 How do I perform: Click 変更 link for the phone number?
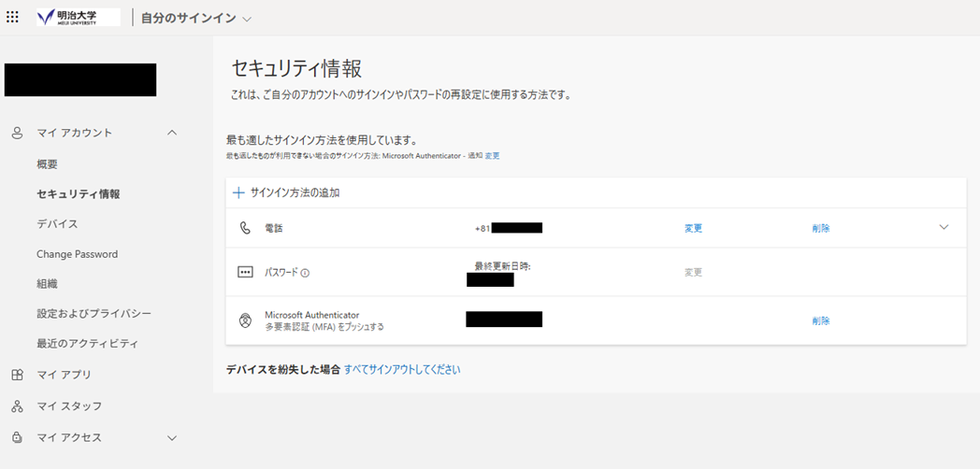pos(693,228)
